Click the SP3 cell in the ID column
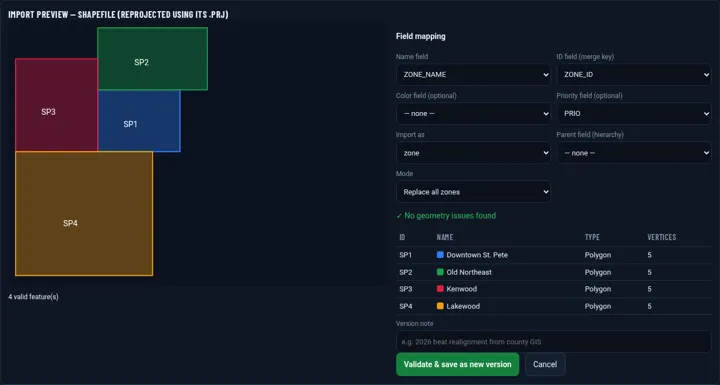The image size is (720, 385). (405, 289)
